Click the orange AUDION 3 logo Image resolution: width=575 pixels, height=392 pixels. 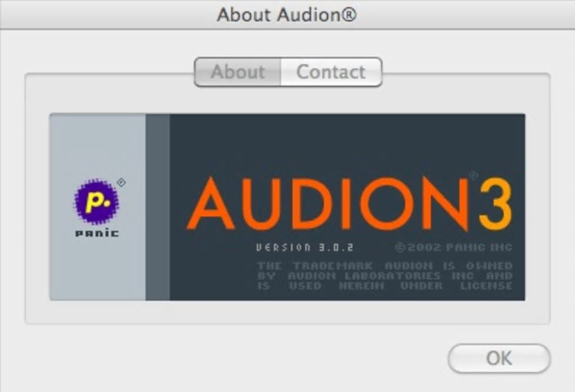350,203
